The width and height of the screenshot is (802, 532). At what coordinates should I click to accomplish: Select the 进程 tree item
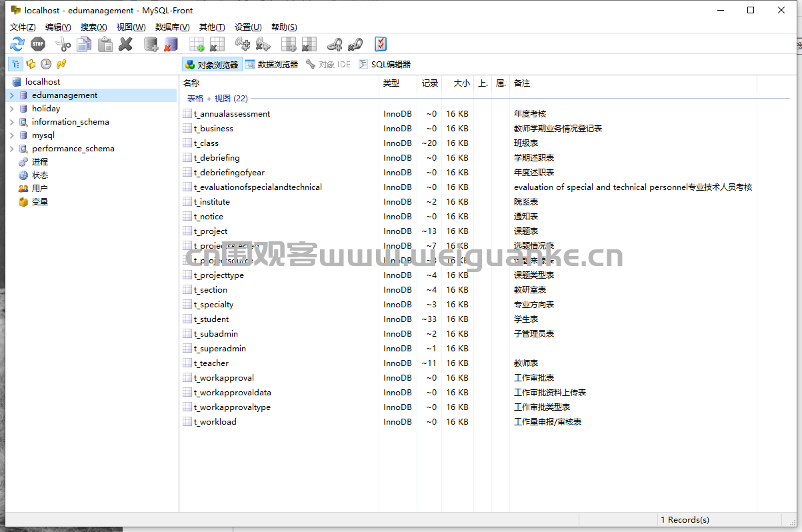pos(40,162)
